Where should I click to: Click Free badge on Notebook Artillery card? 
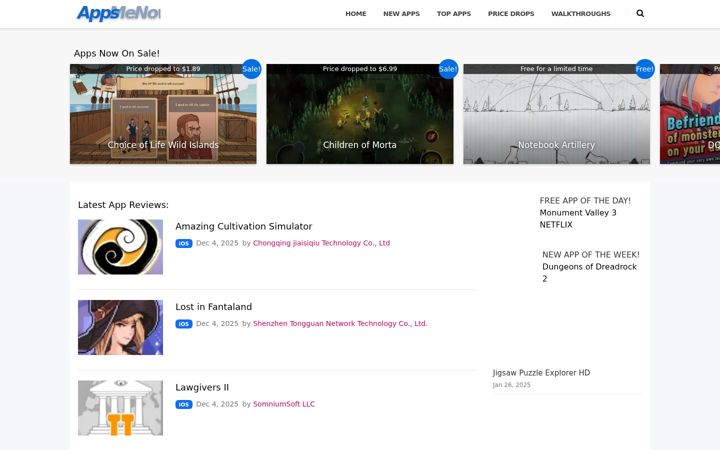[644, 69]
